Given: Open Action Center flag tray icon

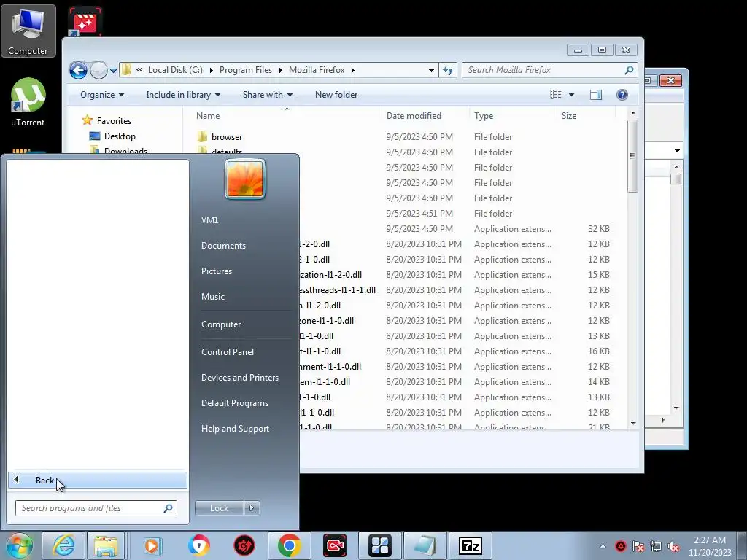Looking at the screenshot, I should pyautogui.click(x=638, y=546).
